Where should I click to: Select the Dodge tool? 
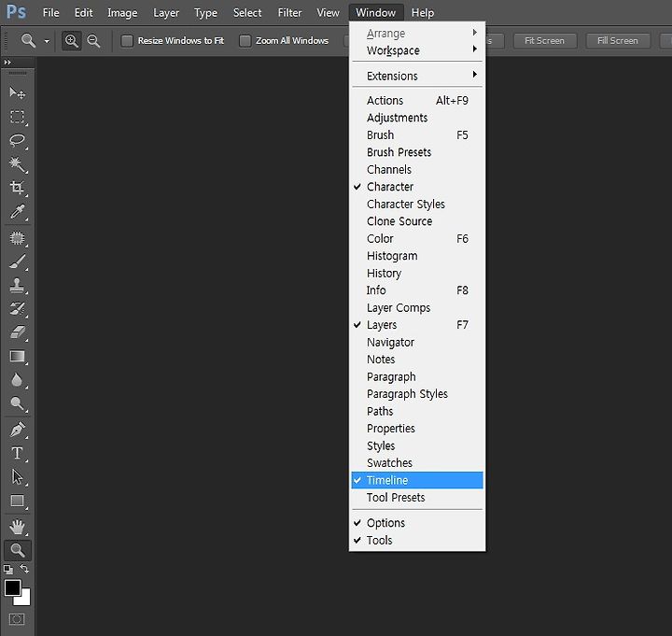pyautogui.click(x=17, y=403)
